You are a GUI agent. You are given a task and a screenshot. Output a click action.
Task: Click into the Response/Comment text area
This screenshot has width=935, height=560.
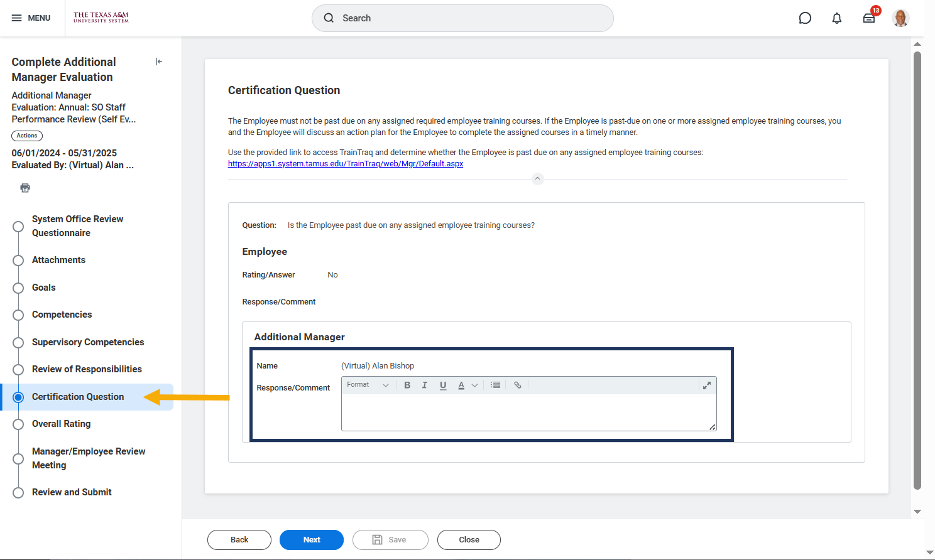coord(528,412)
